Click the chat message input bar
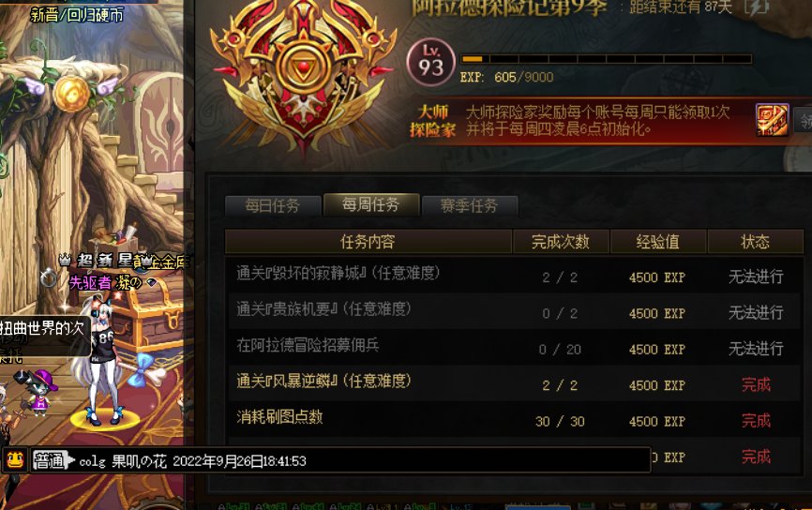Image resolution: width=812 pixels, height=510 pixels. [340, 459]
